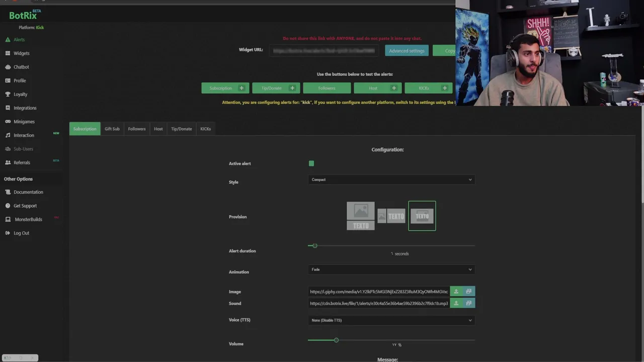Screen dimensions: 644x362
Task: Click the Interaction music note icon
Action: pos(8,135)
